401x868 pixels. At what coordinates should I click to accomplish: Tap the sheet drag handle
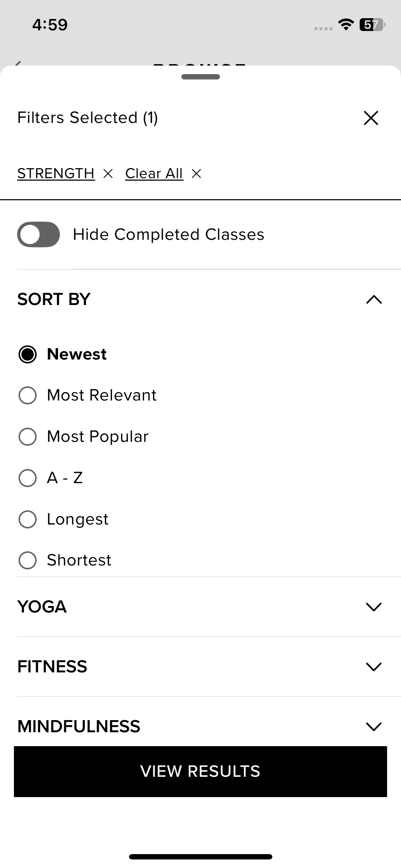click(x=200, y=77)
